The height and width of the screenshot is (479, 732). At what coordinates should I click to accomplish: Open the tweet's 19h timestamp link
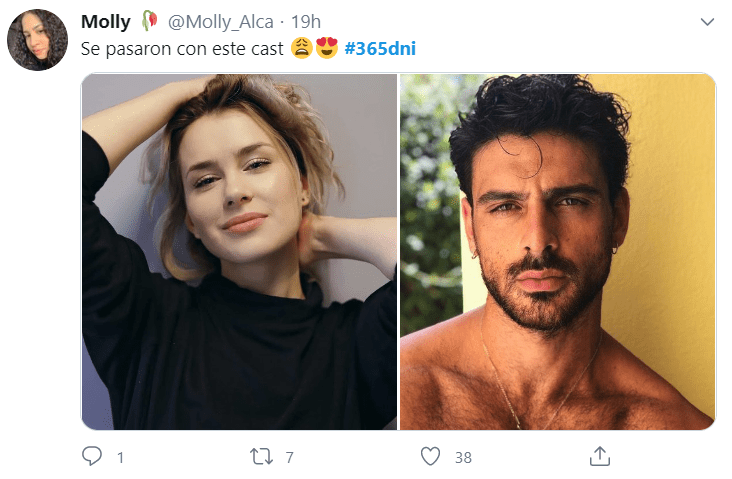tap(306, 22)
